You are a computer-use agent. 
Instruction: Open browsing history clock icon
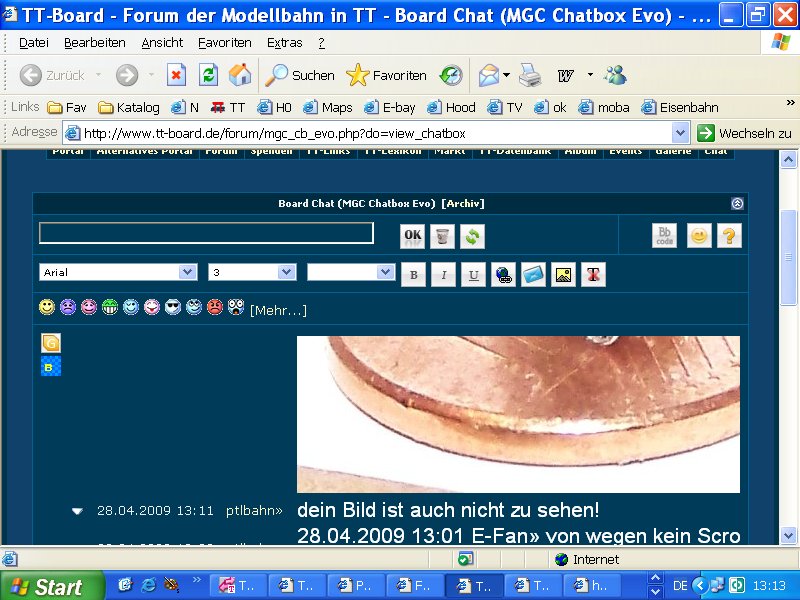(x=451, y=76)
